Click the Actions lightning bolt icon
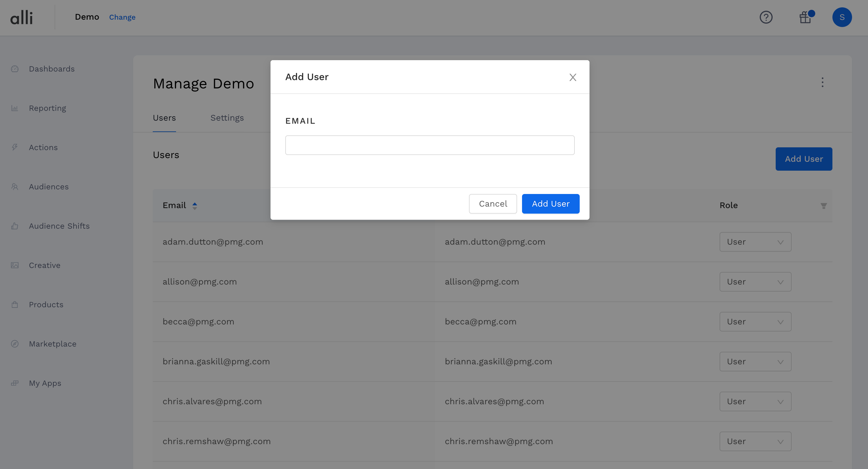 click(14, 147)
